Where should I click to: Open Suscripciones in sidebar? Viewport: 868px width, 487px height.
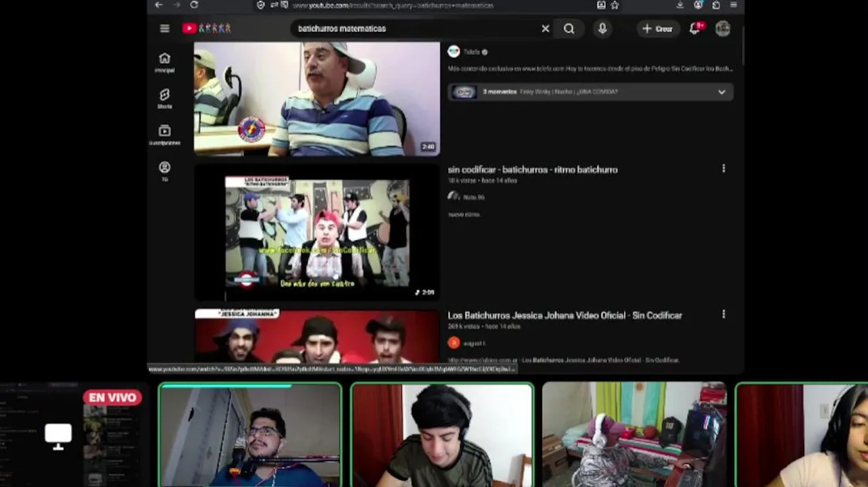(164, 135)
